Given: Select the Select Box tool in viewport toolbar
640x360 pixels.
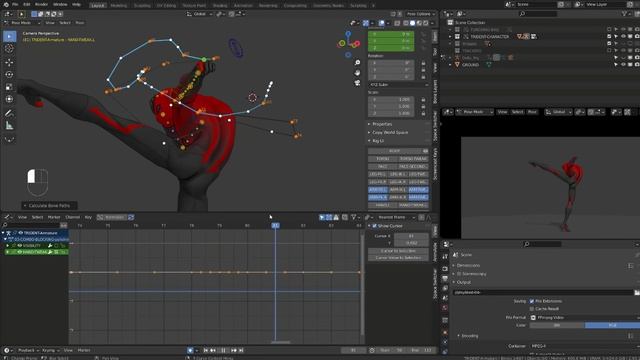Looking at the screenshot, I should 9,36.
